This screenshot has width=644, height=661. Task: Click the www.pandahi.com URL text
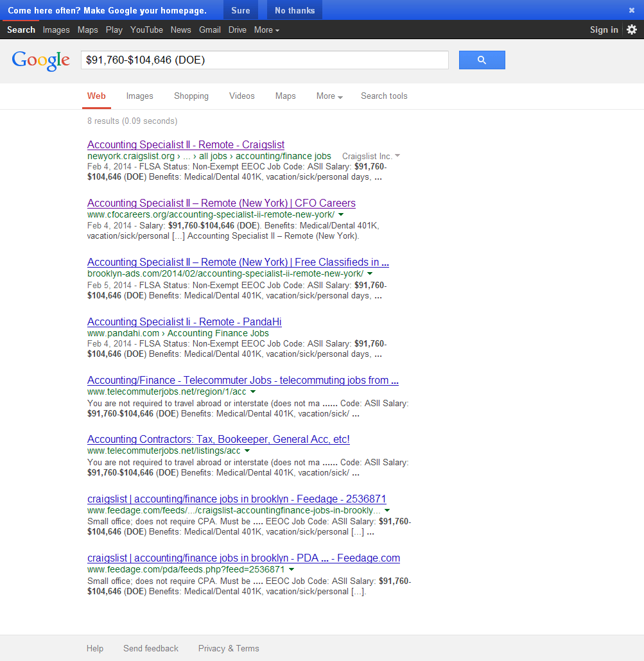123,333
